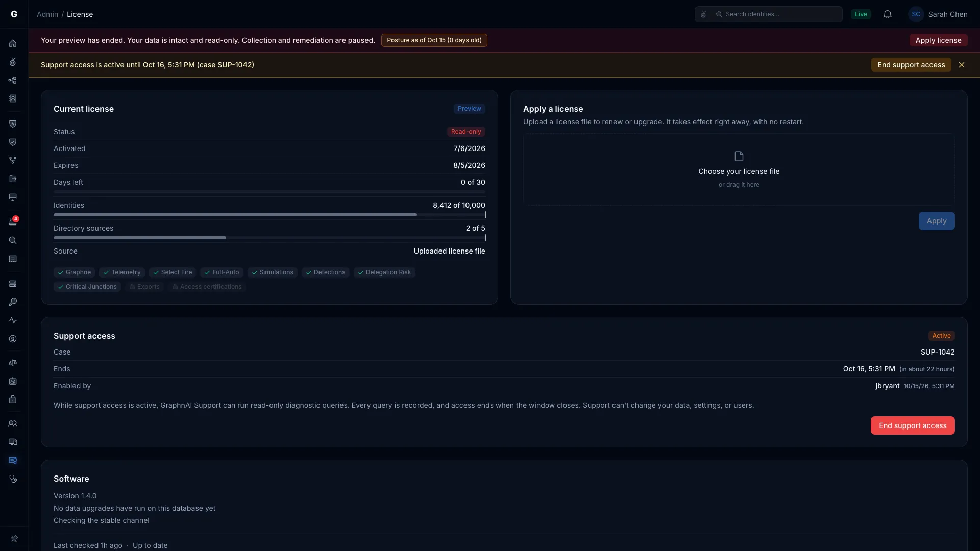Click the shield with checkmark sidebar icon
Screen dimensions: 980x551
pos(13,142)
